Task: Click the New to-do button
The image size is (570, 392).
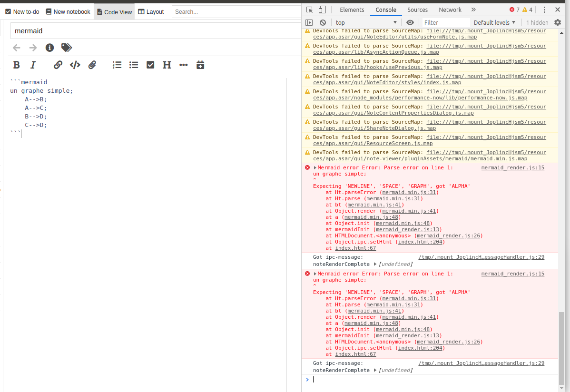Action: coord(22,11)
